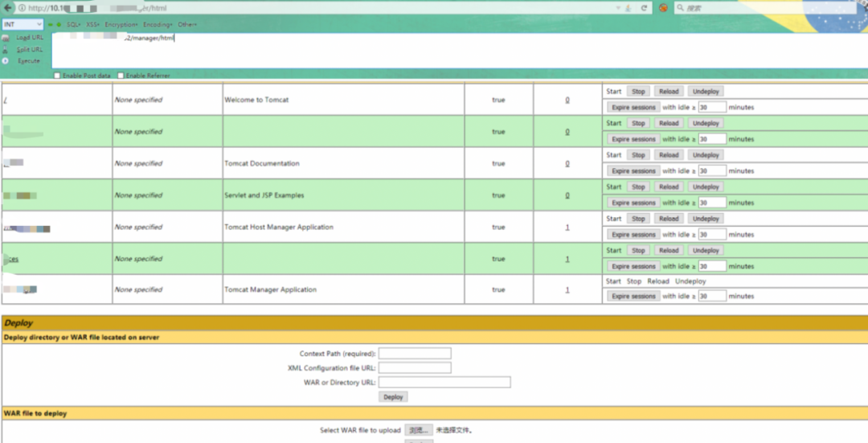Edit idle minutes for Tomcat Manager Application
Screen dimensions: 868x443
pos(712,296)
